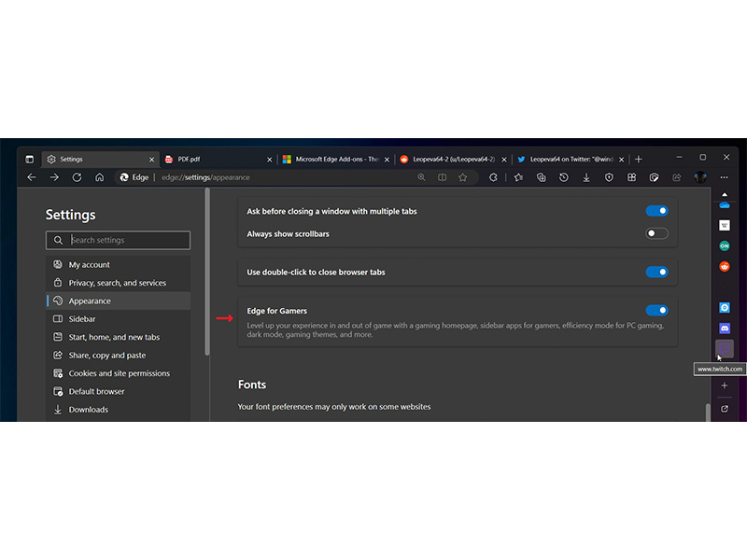Click the Search settings field
The height and width of the screenshot is (560, 747).
(119, 240)
